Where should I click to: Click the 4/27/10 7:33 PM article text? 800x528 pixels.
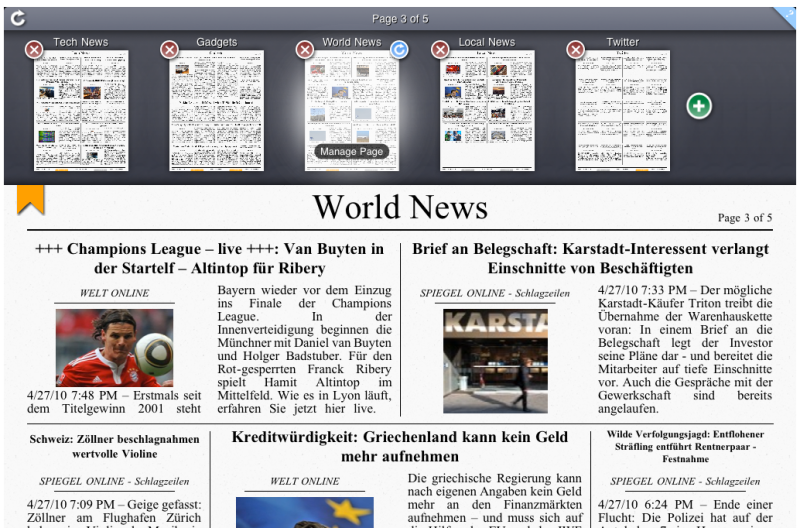point(685,349)
